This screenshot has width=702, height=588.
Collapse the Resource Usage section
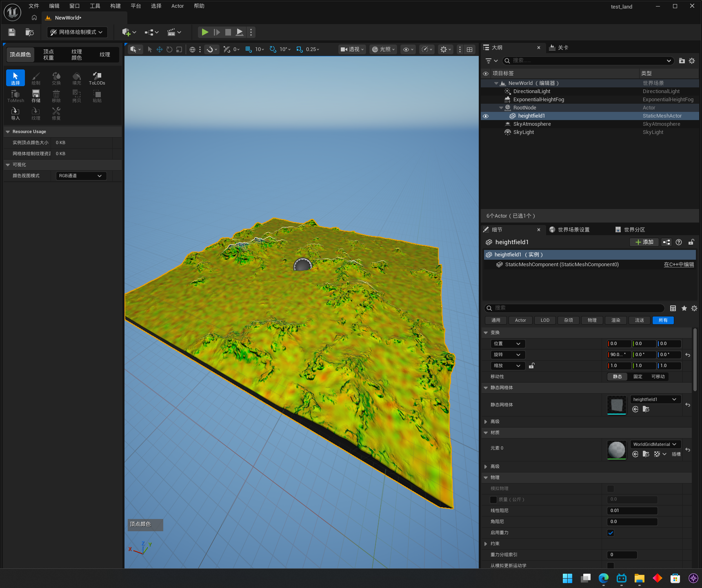[x=8, y=132]
